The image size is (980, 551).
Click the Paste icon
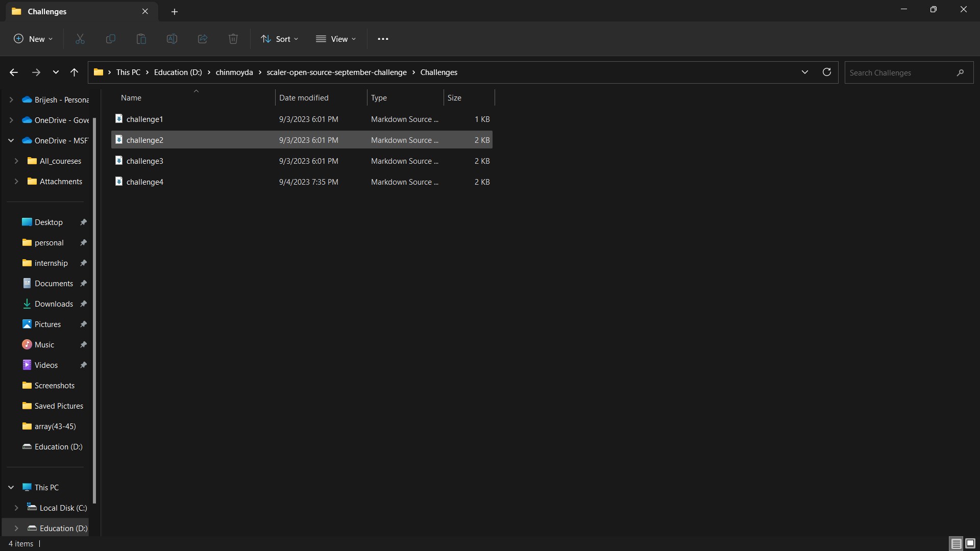click(x=141, y=39)
